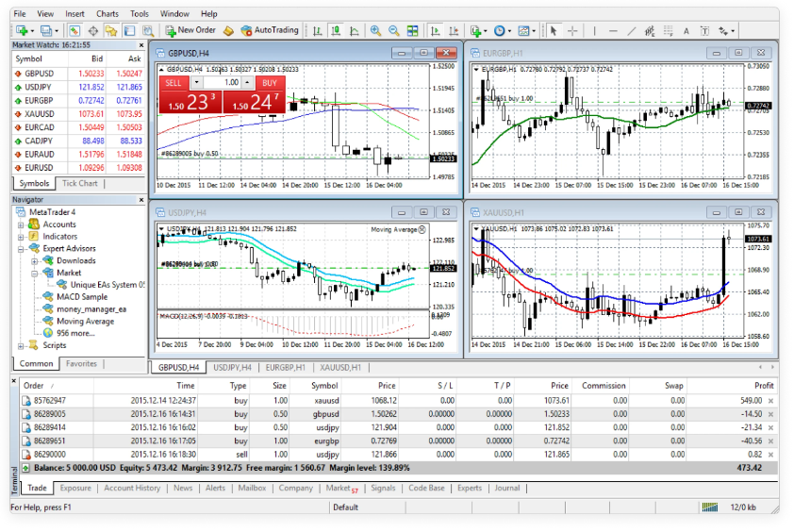
Task: Toggle the Data Window icon
Action: point(93,31)
